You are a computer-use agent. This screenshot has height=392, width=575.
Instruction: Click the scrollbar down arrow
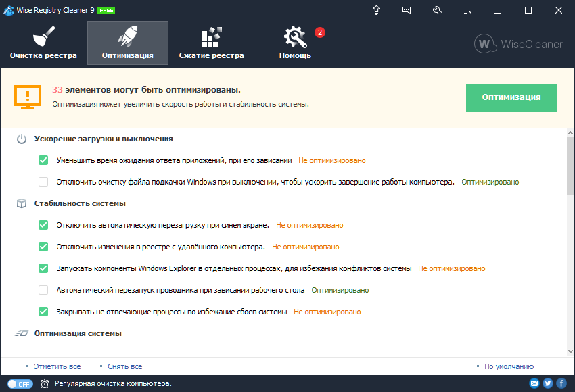tap(570, 351)
